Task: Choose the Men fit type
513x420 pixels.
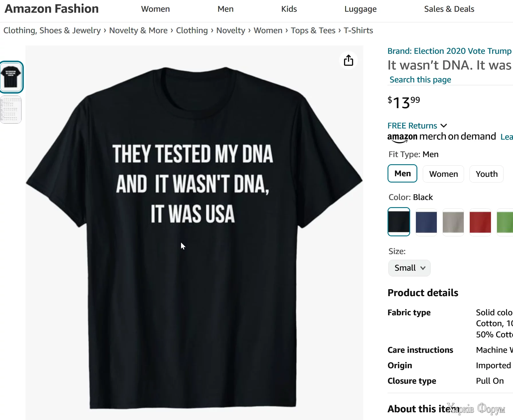Action: (402, 174)
